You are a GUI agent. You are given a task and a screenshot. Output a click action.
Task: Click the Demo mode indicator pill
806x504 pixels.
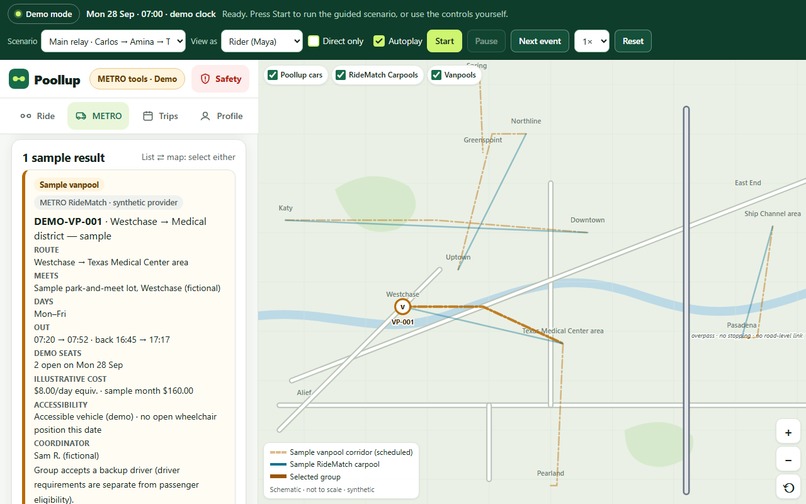[x=44, y=14]
